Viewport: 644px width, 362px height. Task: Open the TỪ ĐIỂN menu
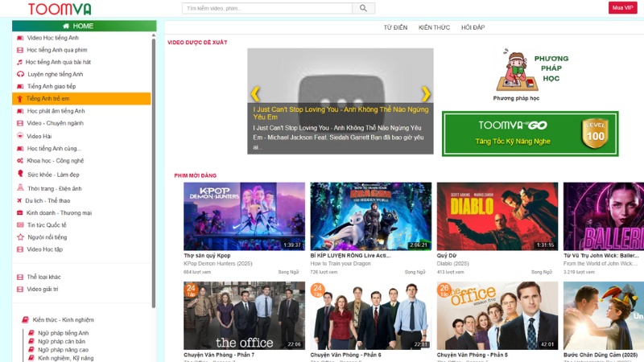(395, 27)
